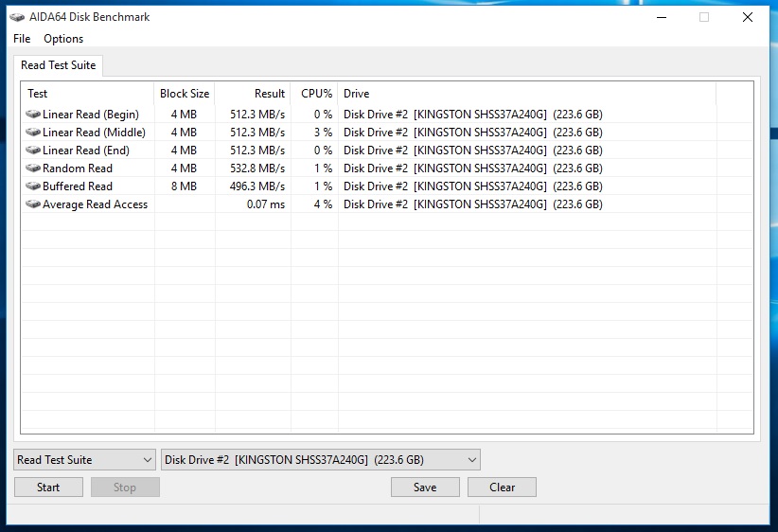Click the AIDA64 app icon in title bar

(x=17, y=17)
